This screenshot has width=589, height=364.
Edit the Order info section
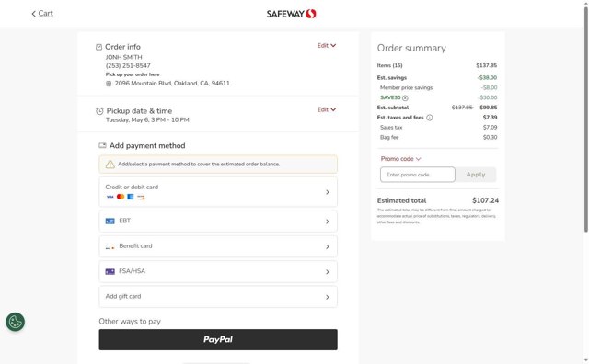(x=327, y=45)
